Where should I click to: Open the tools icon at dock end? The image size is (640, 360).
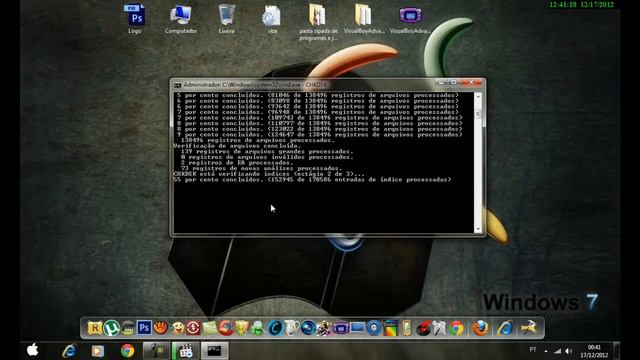[x=529, y=328]
